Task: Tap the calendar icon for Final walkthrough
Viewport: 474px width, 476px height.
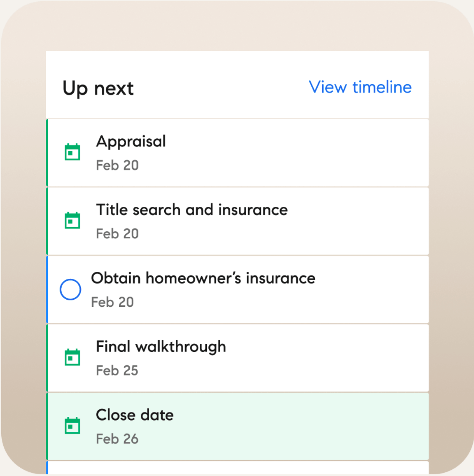Action: [x=72, y=357]
